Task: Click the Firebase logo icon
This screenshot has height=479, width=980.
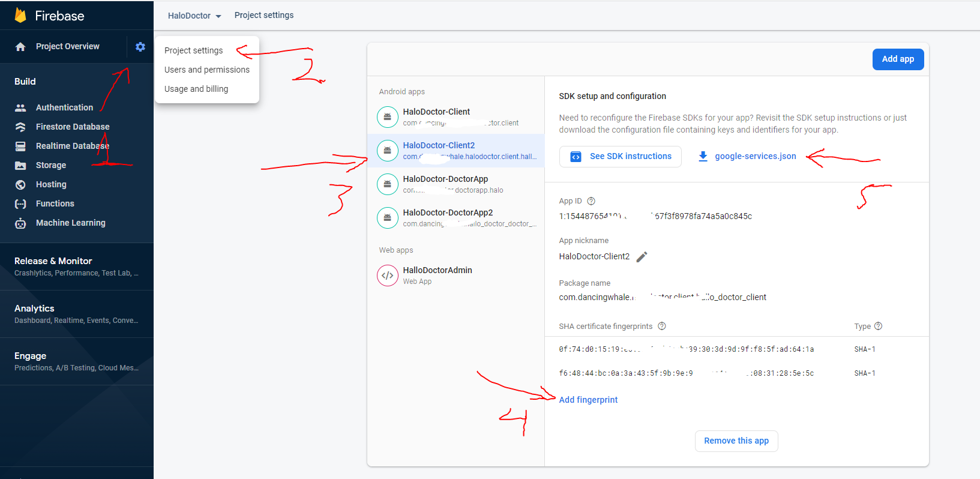Action: click(20, 16)
